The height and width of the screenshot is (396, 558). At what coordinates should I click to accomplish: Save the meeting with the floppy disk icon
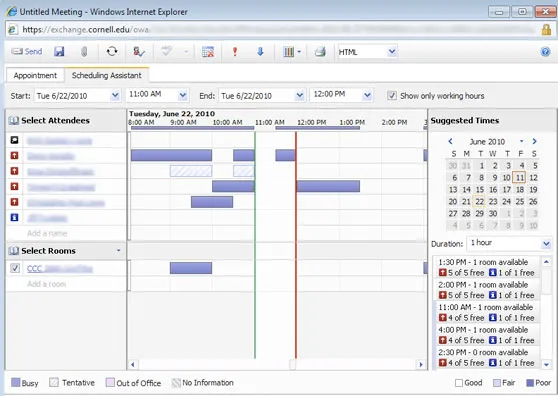pyautogui.click(x=59, y=52)
